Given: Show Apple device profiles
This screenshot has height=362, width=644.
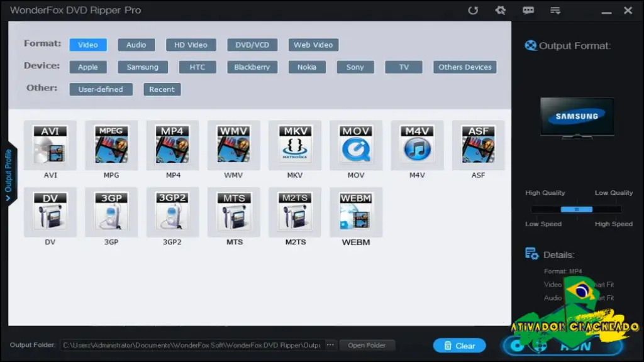Looking at the screenshot, I should click(88, 67).
